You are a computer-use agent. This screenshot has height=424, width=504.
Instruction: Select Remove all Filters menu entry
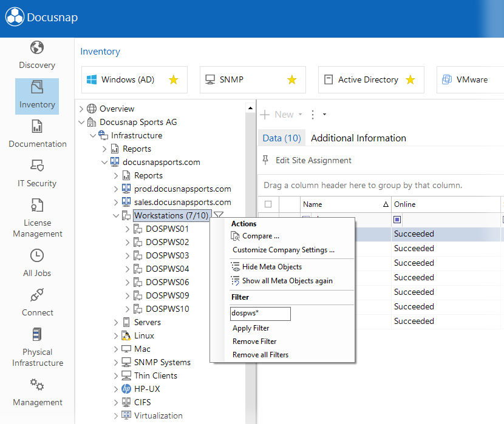click(261, 355)
